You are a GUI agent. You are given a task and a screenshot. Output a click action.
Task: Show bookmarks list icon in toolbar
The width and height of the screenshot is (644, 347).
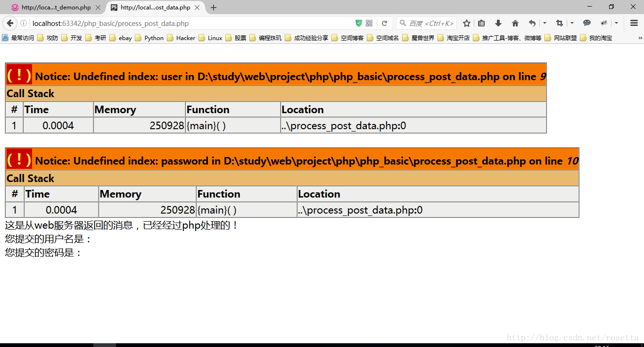coord(481,23)
